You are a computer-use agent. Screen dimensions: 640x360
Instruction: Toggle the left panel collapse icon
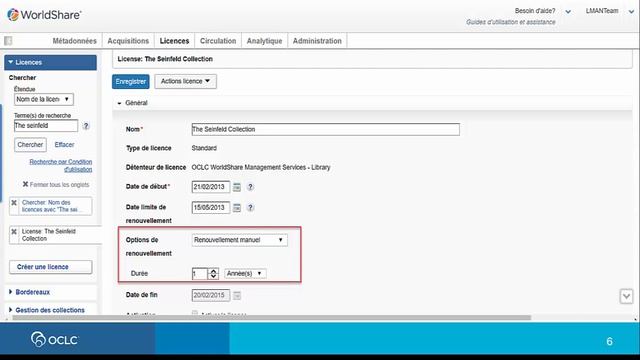point(8,41)
